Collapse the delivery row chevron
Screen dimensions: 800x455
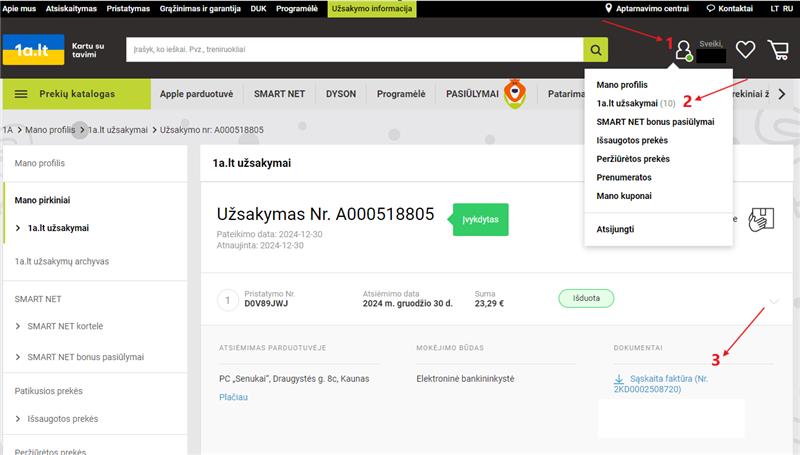pyautogui.click(x=774, y=301)
